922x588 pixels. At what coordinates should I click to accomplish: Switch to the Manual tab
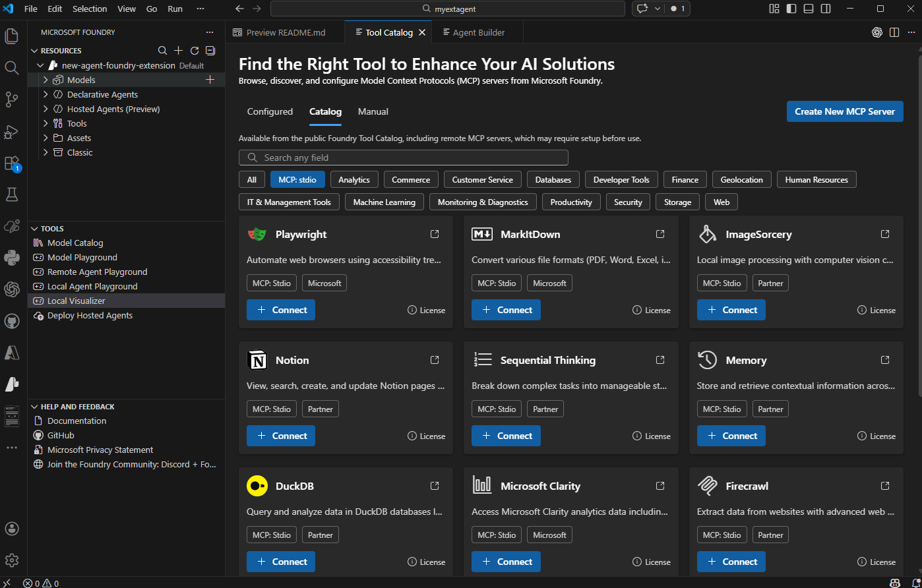click(373, 111)
